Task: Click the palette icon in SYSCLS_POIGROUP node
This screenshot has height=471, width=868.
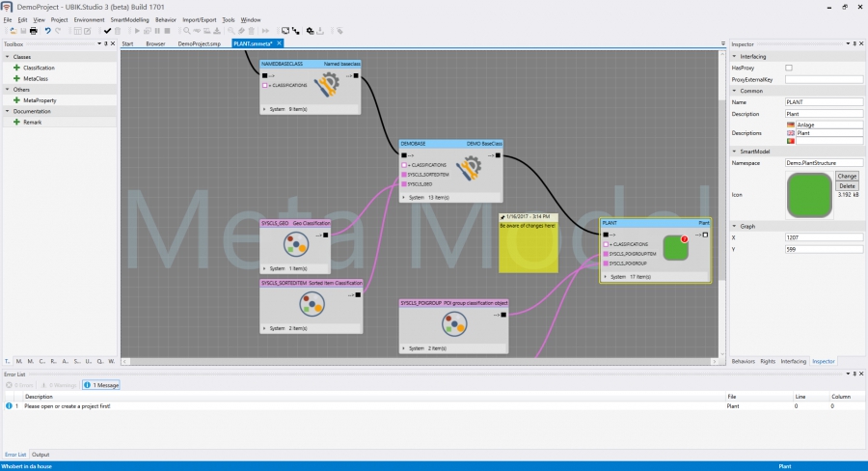Action: [454, 324]
